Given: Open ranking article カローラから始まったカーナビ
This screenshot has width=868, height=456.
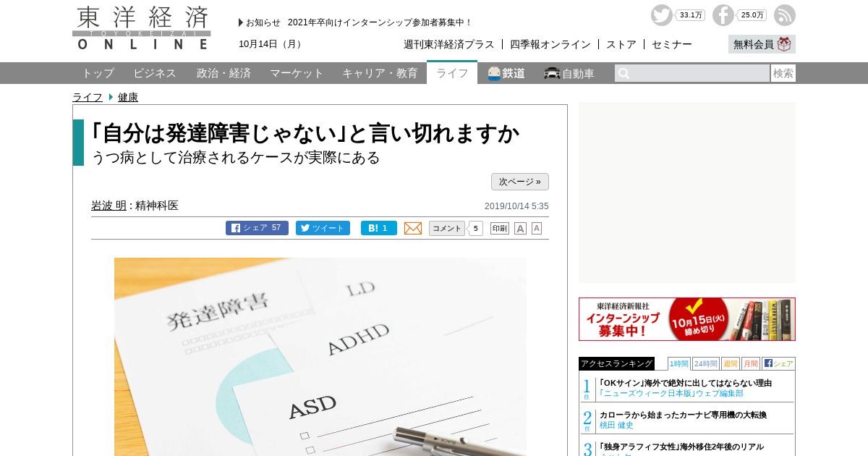Looking at the screenshot, I should 683,415.
